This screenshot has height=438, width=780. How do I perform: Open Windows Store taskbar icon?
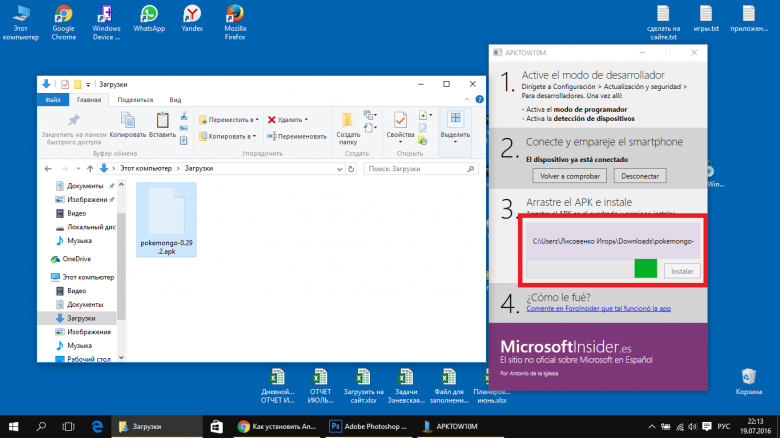pos(216,427)
